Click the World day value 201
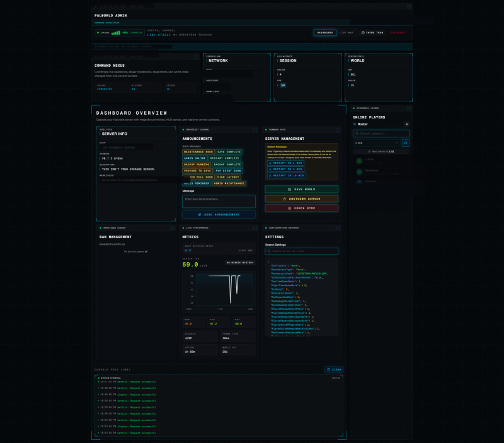The width and height of the screenshot is (504, 443). tap(353, 74)
